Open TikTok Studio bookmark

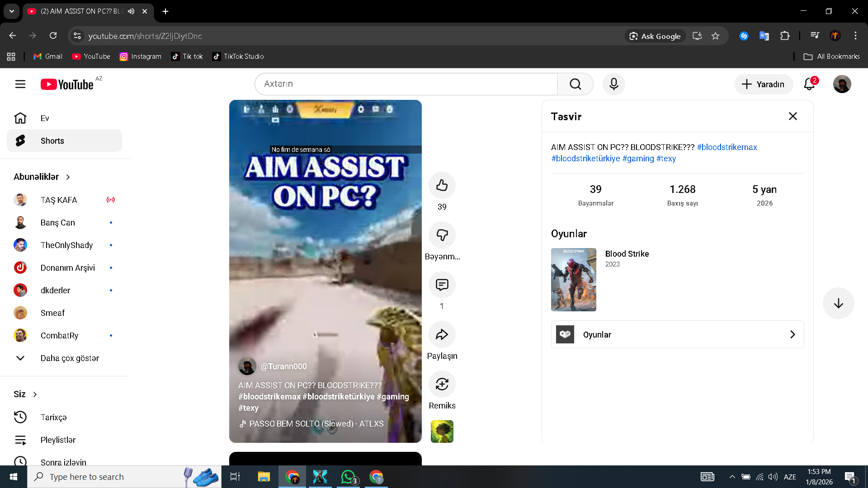click(x=238, y=56)
